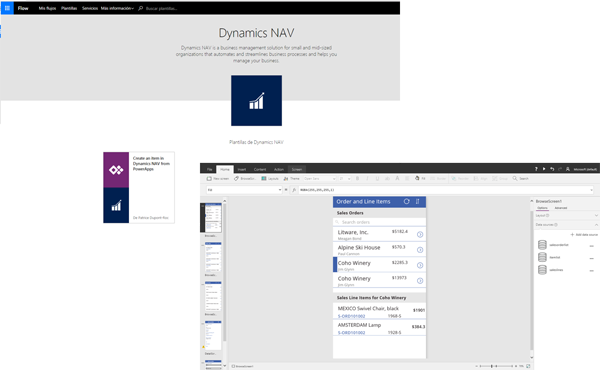Select the first screen thumbnail in left pane
Viewport: 600px width, 370px height.
point(213,217)
